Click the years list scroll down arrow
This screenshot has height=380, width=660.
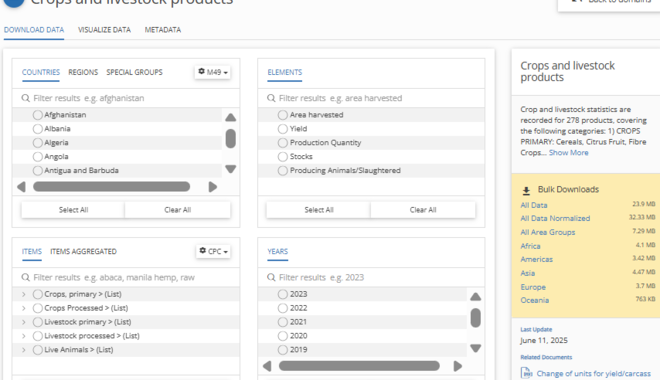(476, 348)
